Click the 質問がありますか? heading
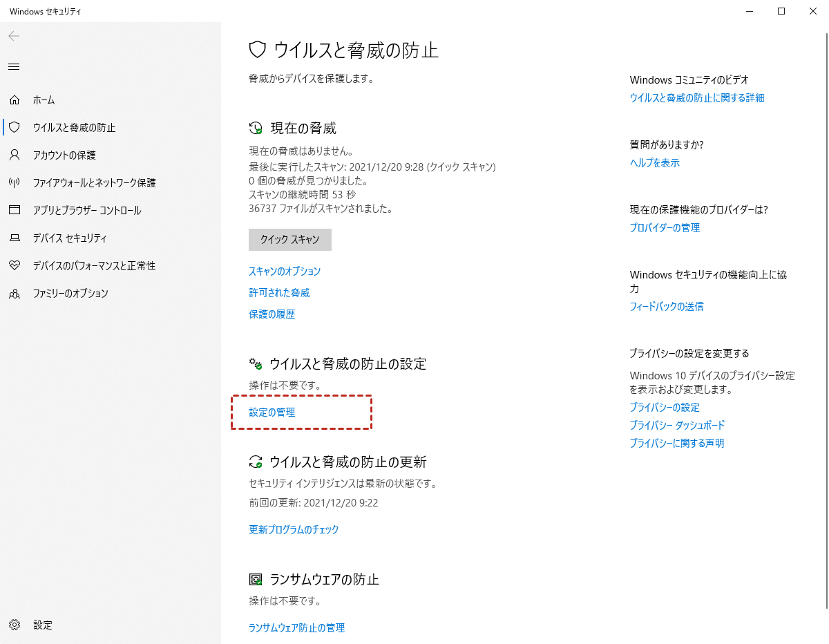The image size is (829, 644). click(x=667, y=145)
